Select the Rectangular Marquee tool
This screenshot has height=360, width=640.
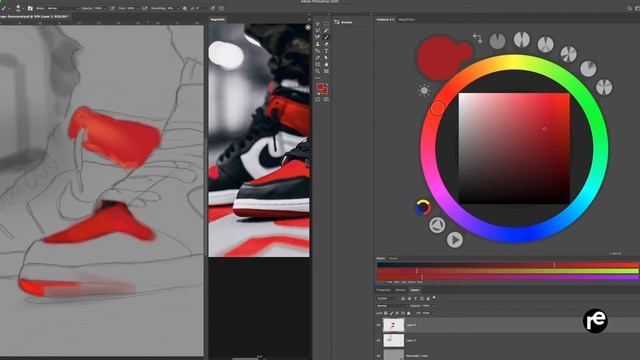pos(326,24)
